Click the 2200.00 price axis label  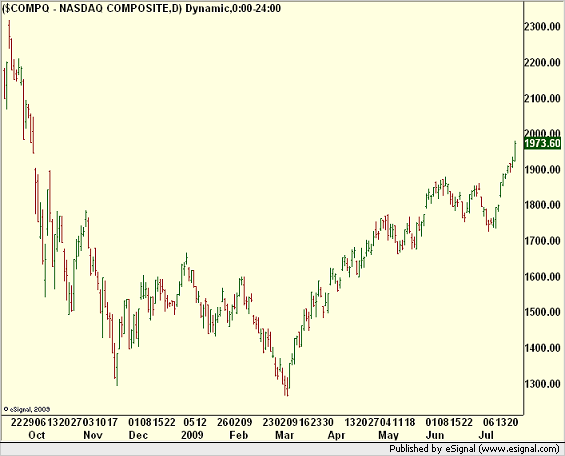point(542,62)
